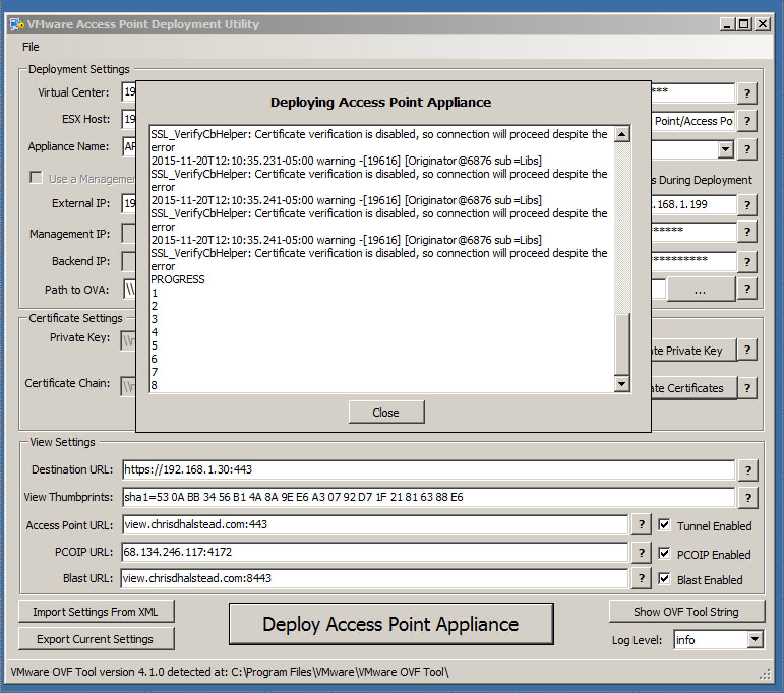Click into the Destination URL field

click(428, 470)
